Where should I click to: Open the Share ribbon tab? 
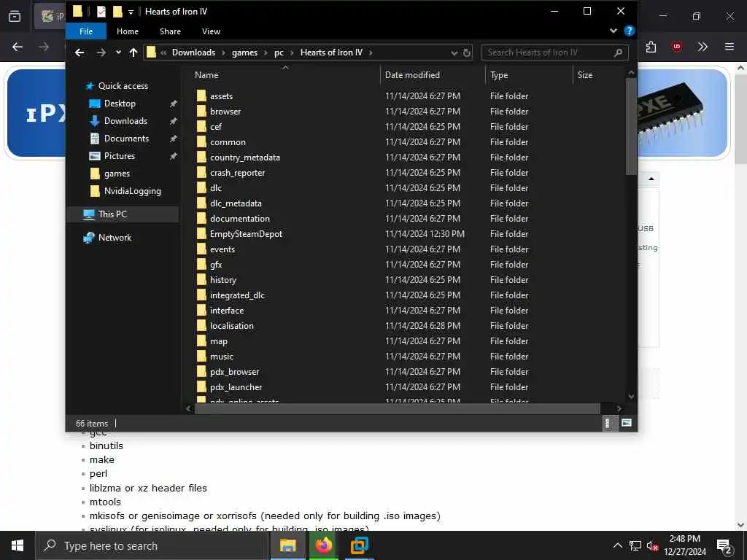(170, 31)
